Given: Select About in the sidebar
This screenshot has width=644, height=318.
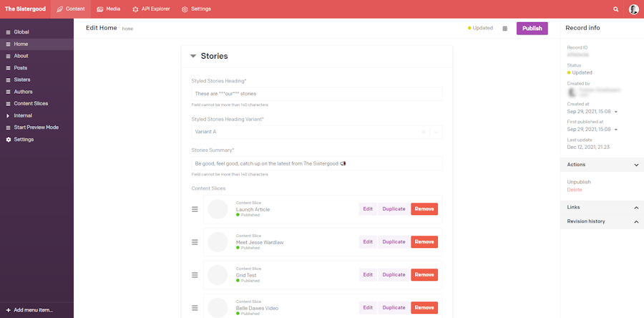Looking at the screenshot, I should [x=37, y=56].
